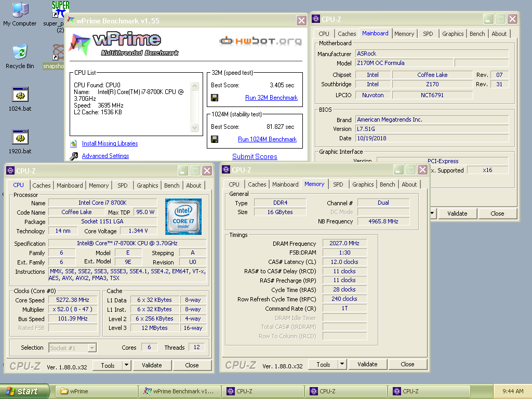Open SPD tab in Memory window
This screenshot has width=532, height=399.
[338, 184]
